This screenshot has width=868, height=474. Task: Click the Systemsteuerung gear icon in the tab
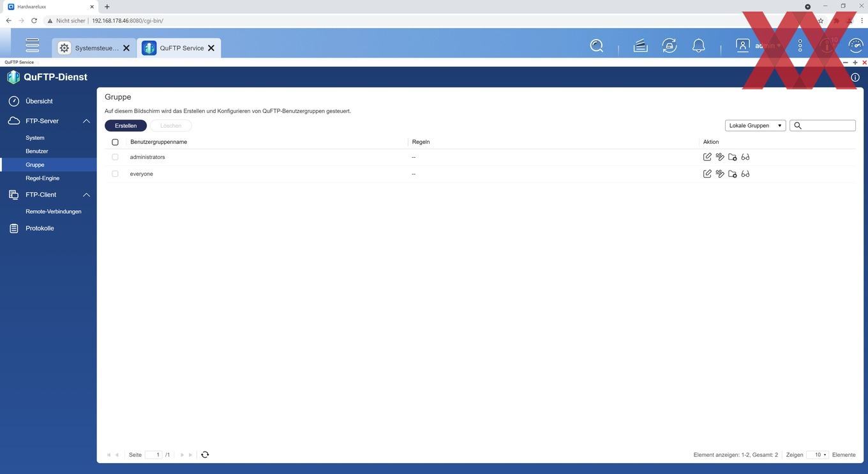click(x=64, y=48)
